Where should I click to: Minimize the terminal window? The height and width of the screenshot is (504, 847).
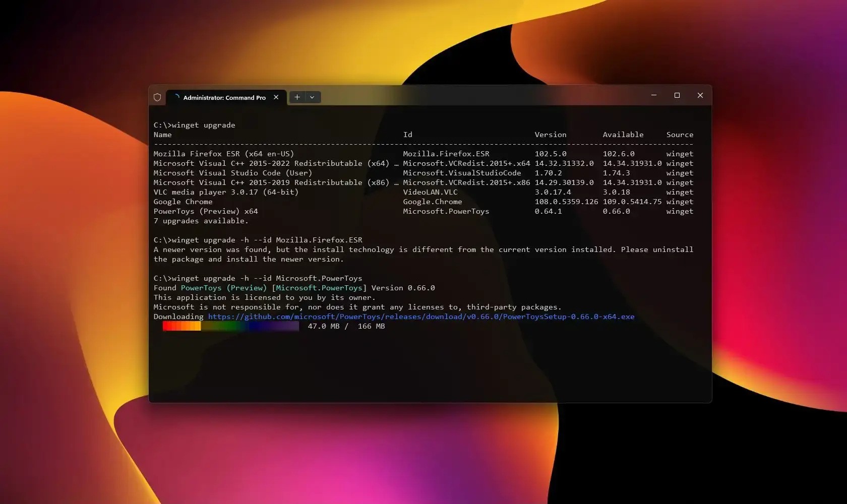pos(654,95)
